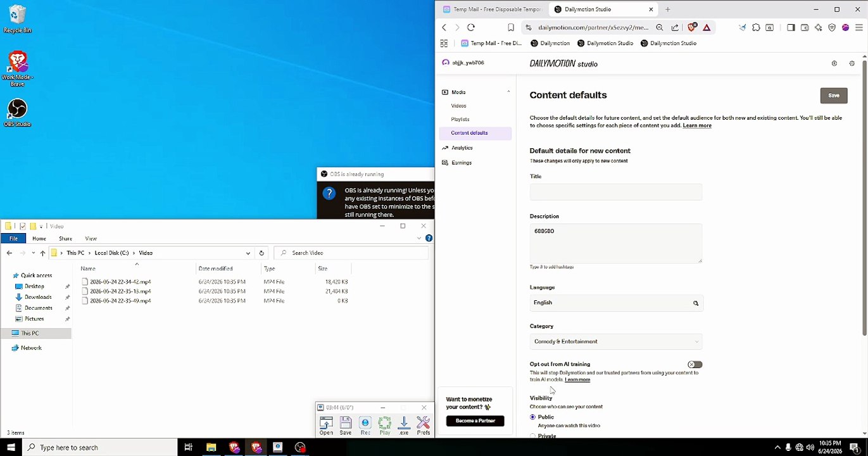The image size is (868, 456).
Task: Click the Brave back navigation arrow
Action: [444, 27]
